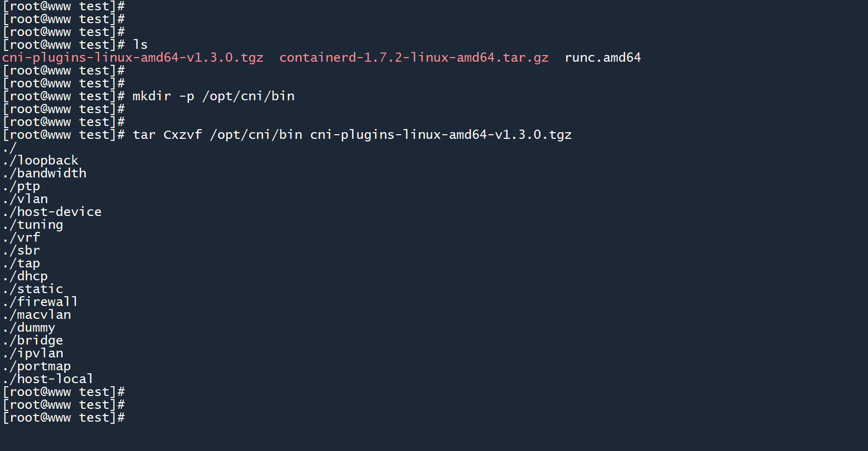Click the ./bridge output line
Viewport: 868px width, 451px height.
[x=33, y=340]
